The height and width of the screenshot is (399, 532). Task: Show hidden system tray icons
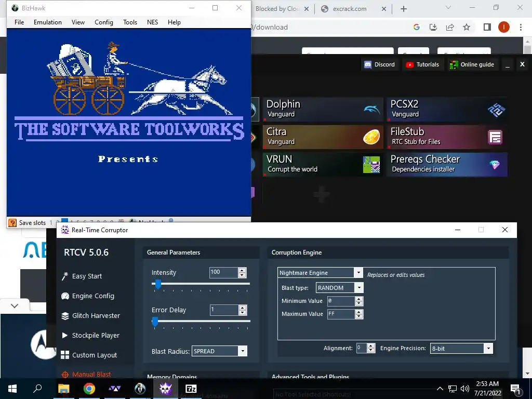coord(440,389)
